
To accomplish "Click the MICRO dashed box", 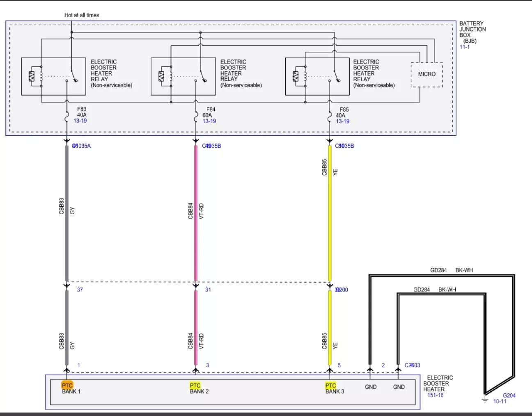I will (x=427, y=75).
